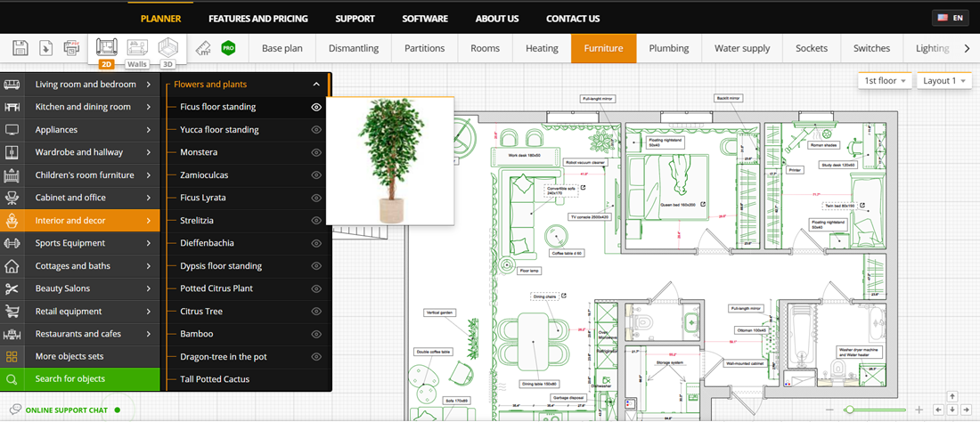The height and width of the screenshot is (422, 980).
Task: Click the export file arrow icon
Action: pos(45,48)
